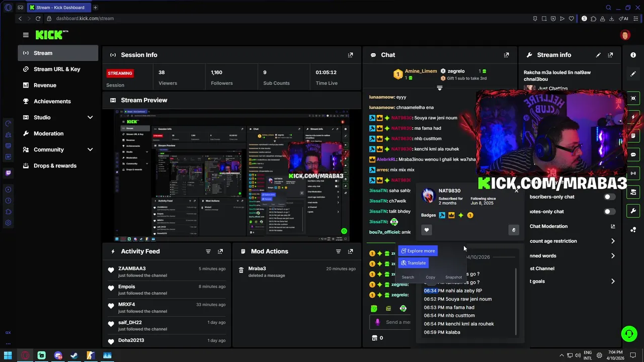Open Stream in the sidebar
The height and width of the screenshot is (362, 644).
click(x=58, y=53)
